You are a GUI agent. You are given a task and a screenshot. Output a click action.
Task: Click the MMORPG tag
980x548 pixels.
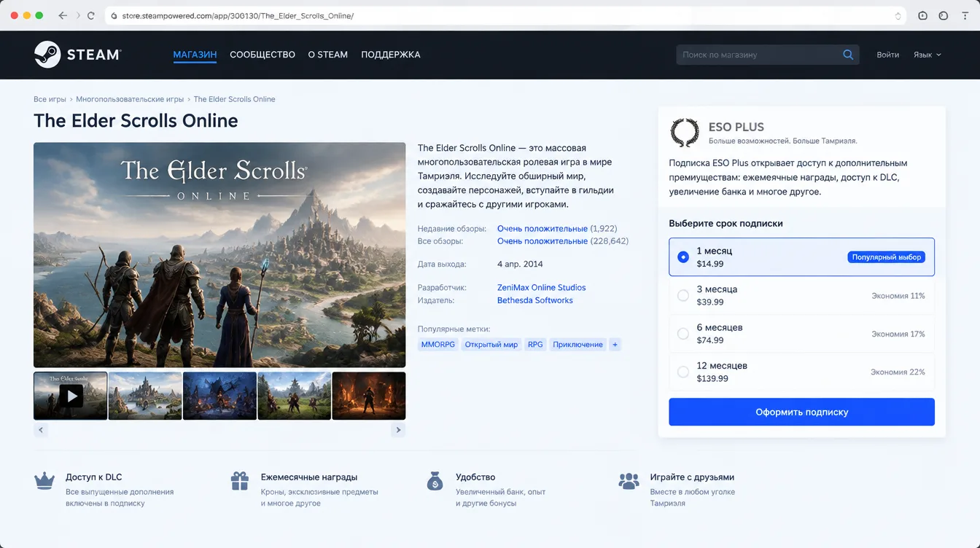tap(437, 345)
